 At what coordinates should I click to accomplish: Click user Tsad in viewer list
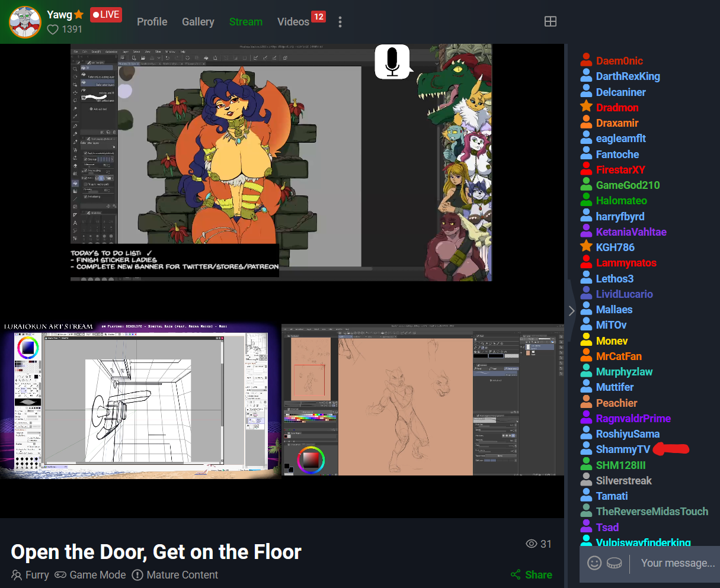coord(607,528)
